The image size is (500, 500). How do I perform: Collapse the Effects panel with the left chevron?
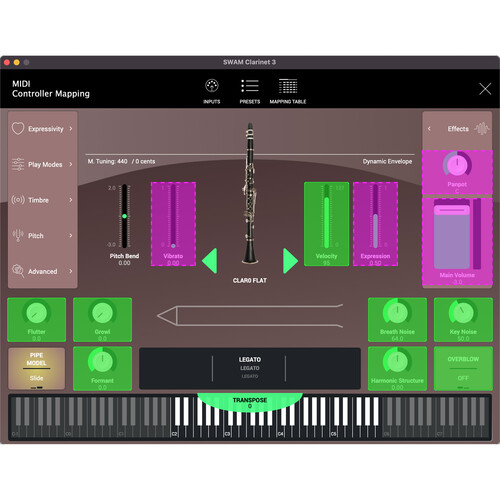pos(429,129)
